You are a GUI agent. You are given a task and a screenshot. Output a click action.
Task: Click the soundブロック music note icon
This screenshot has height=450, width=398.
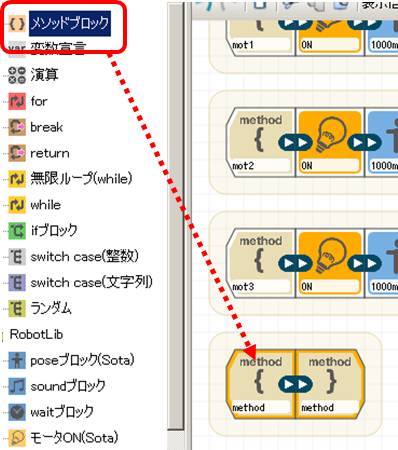tap(17, 386)
